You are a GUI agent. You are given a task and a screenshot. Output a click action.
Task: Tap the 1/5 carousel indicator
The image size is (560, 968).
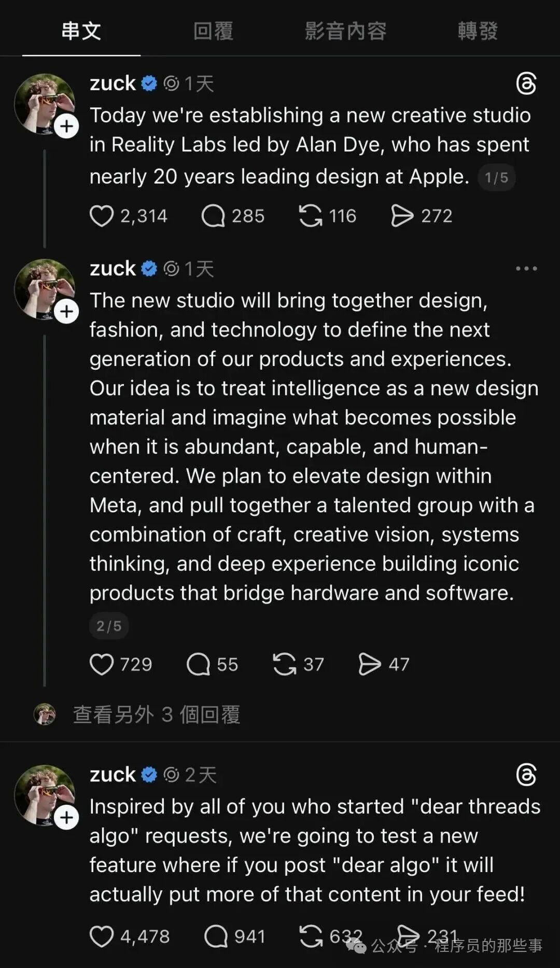coord(496,177)
